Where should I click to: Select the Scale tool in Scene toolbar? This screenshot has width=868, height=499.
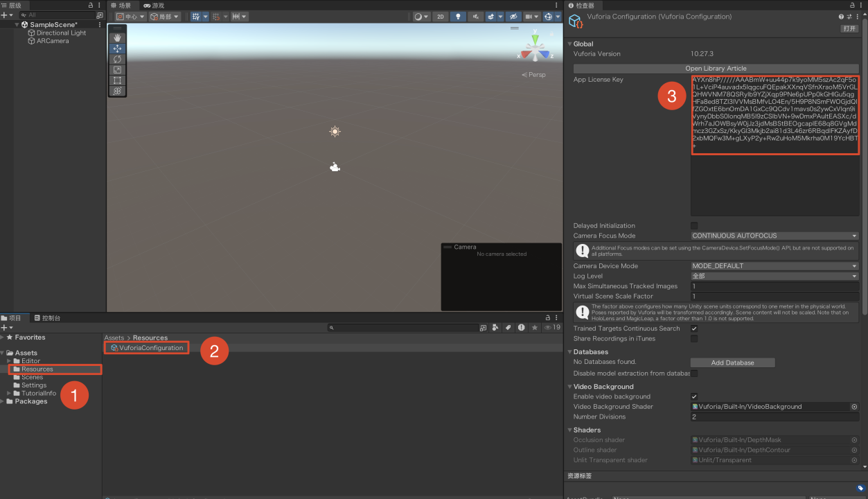(x=117, y=70)
